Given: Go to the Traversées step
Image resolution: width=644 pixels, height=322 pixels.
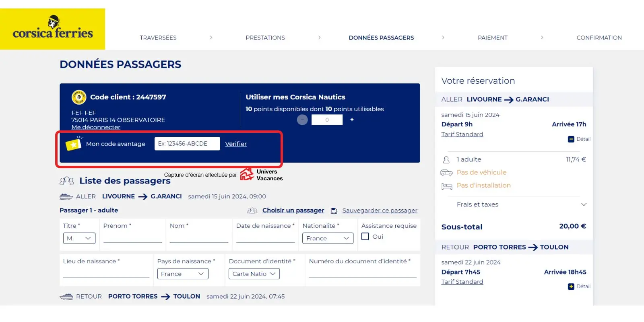Looking at the screenshot, I should [x=158, y=38].
